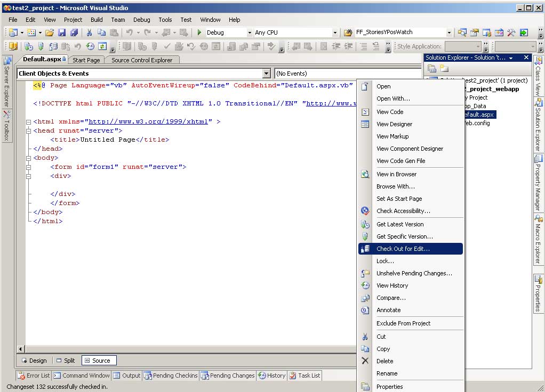Switch to Split view
545x392 pixels.
tap(66, 361)
